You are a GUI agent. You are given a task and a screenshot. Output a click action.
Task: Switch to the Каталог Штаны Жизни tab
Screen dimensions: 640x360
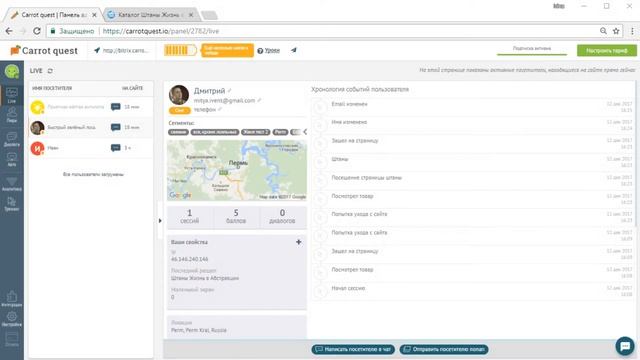click(148, 15)
